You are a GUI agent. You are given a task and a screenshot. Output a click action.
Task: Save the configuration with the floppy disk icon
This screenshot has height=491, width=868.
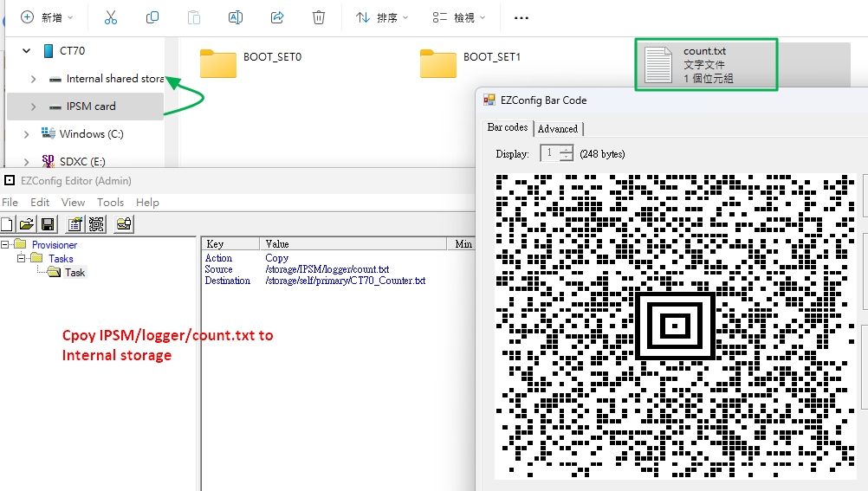[x=48, y=224]
